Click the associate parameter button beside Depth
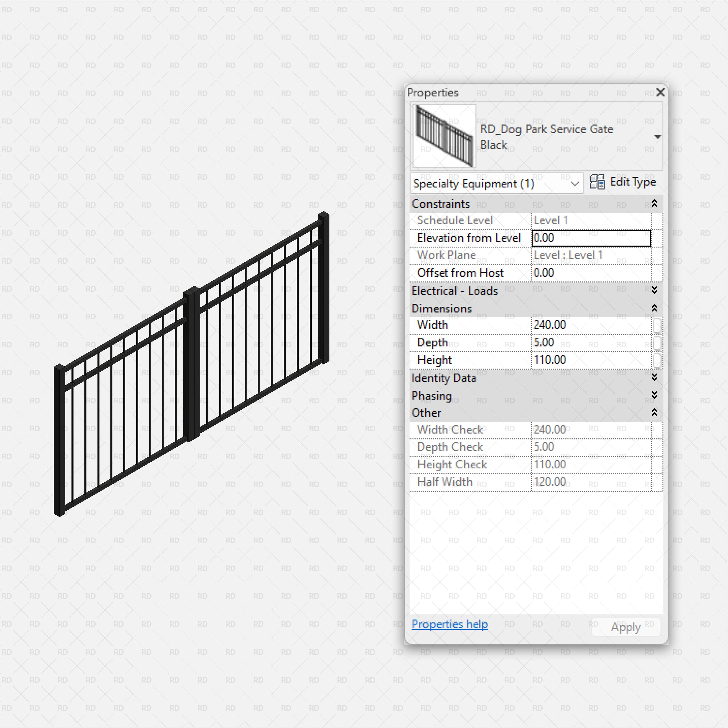This screenshot has height=728, width=728. pyautogui.click(x=657, y=343)
